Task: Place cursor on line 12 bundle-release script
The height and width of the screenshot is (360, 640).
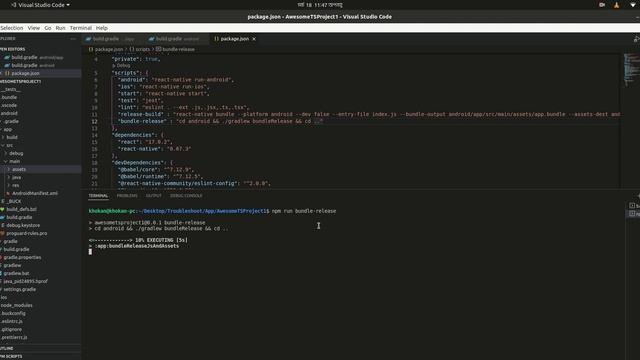Action: (220, 121)
